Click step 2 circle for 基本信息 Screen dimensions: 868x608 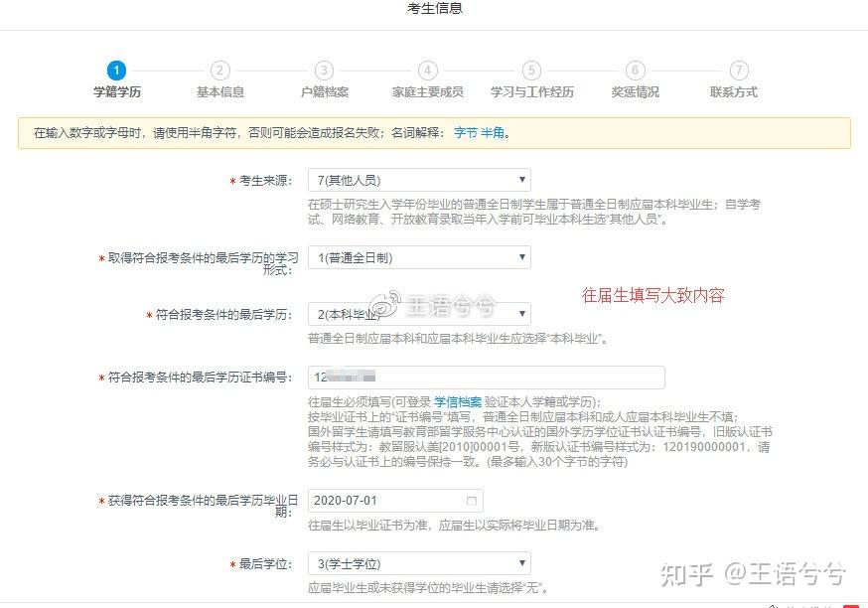click(x=219, y=71)
